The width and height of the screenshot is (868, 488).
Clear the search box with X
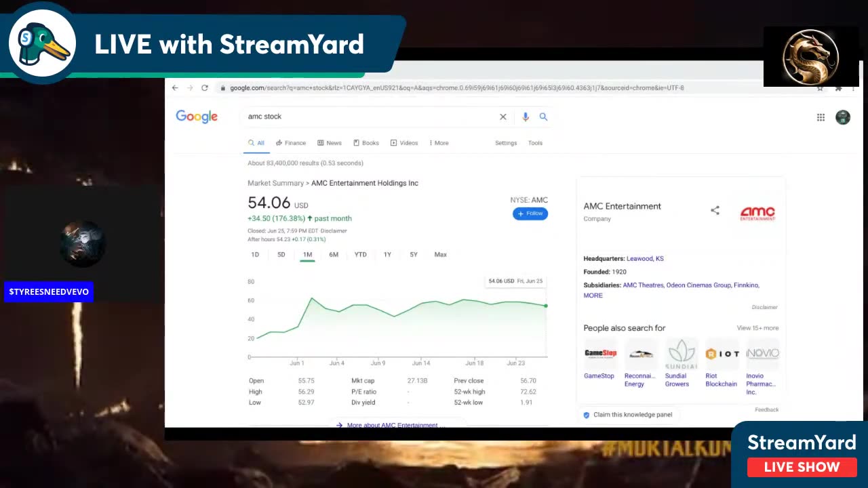tap(503, 117)
